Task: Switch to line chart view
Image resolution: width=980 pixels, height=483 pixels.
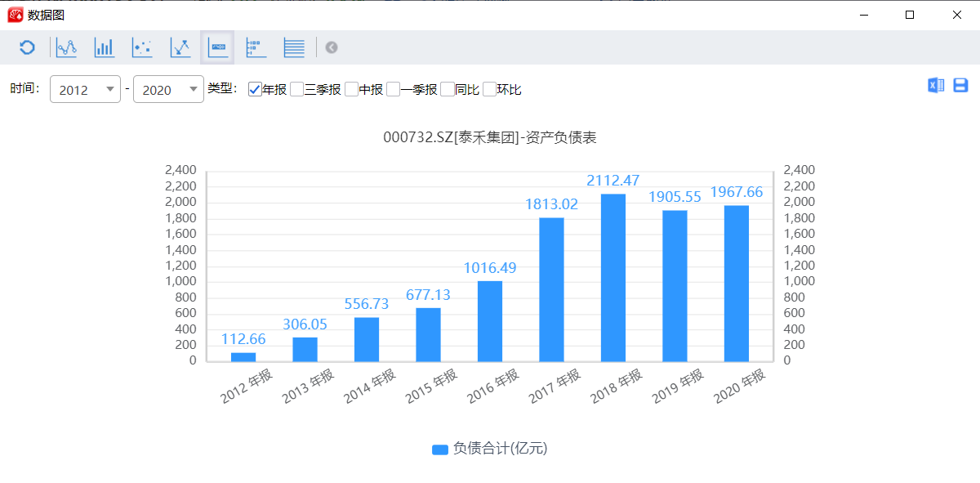Action: [x=66, y=47]
